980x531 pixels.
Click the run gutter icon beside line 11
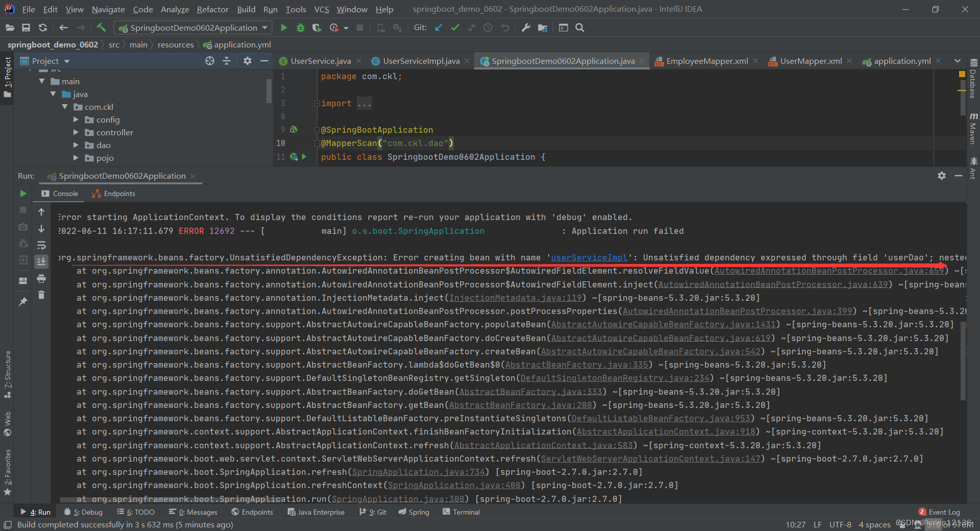304,157
